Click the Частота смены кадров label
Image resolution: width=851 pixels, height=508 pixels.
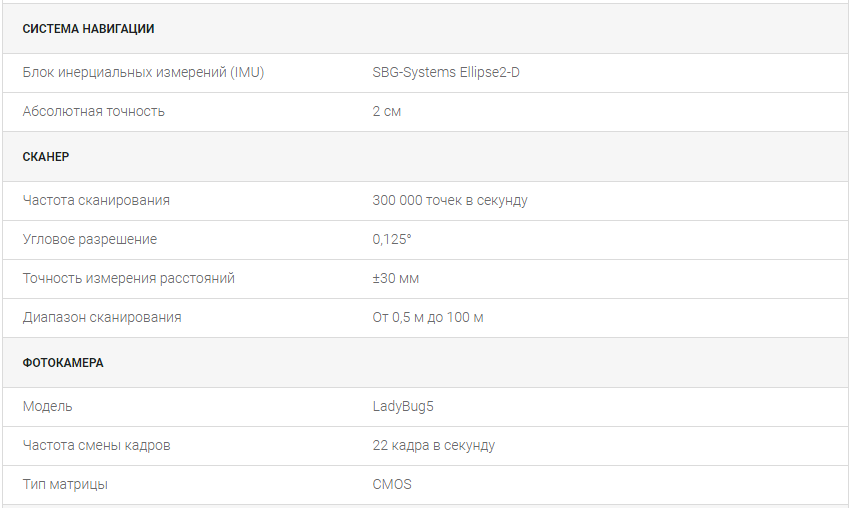pos(97,446)
